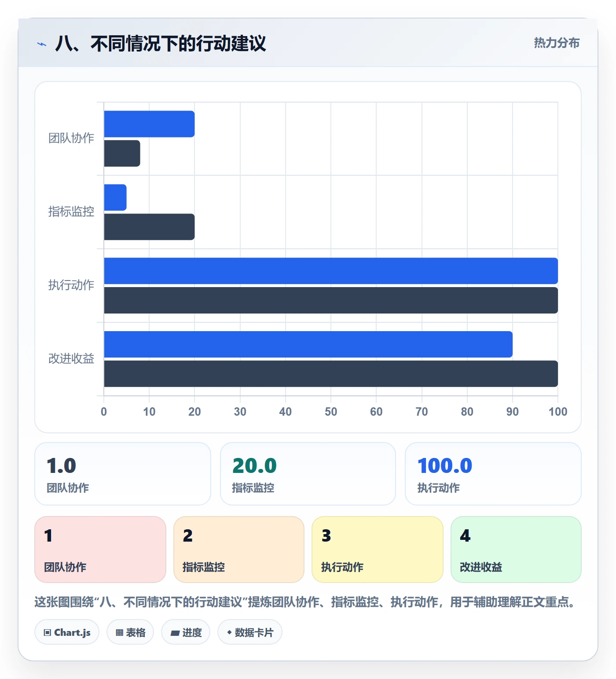
Task: Click the dark bar in the 团队协作 row
Action: (122, 153)
